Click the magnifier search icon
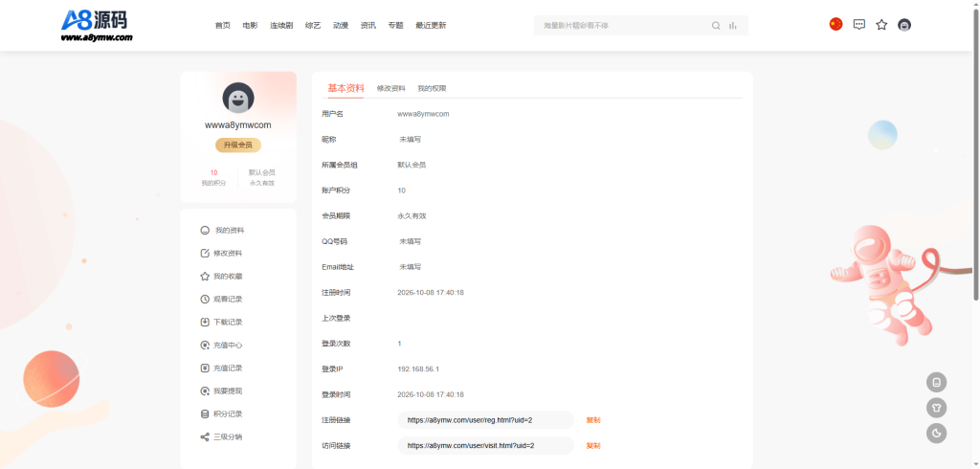Image resolution: width=980 pixels, height=469 pixels. coord(716,26)
